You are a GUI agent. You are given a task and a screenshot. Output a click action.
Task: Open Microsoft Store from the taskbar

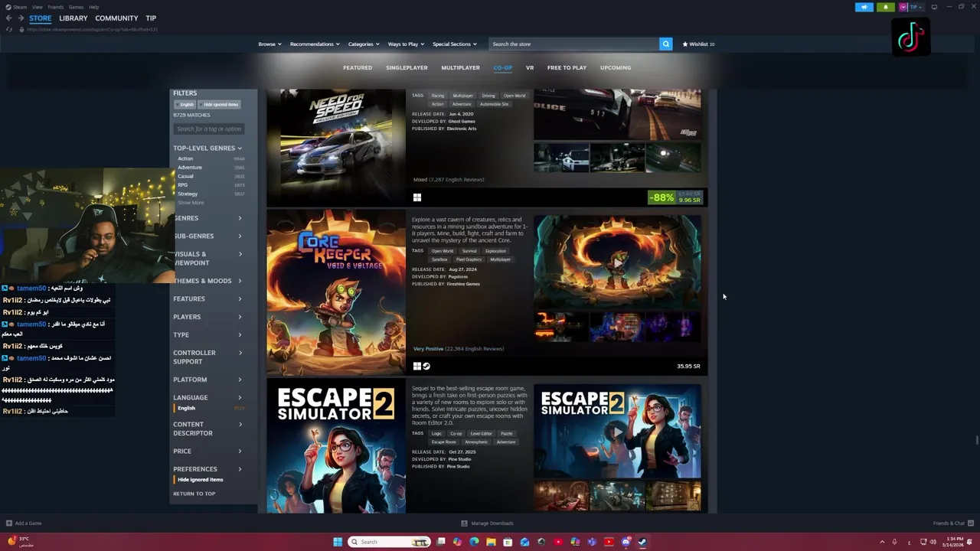point(508,542)
